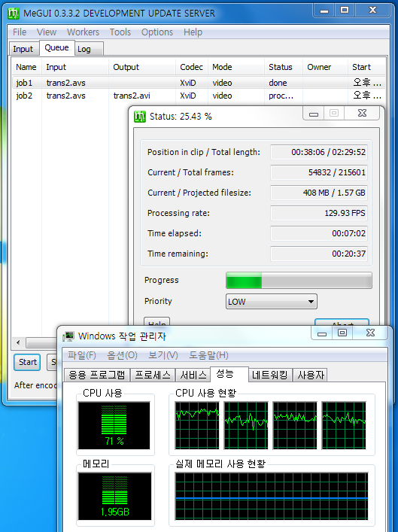Switch to the 서비스 tab
This screenshot has width=398, height=532.
point(193,375)
